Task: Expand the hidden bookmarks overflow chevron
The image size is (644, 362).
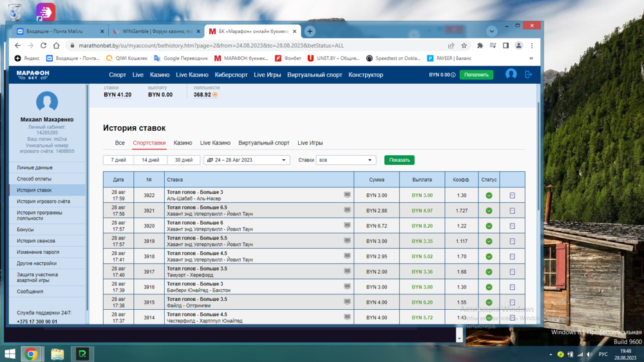Action: (x=531, y=58)
